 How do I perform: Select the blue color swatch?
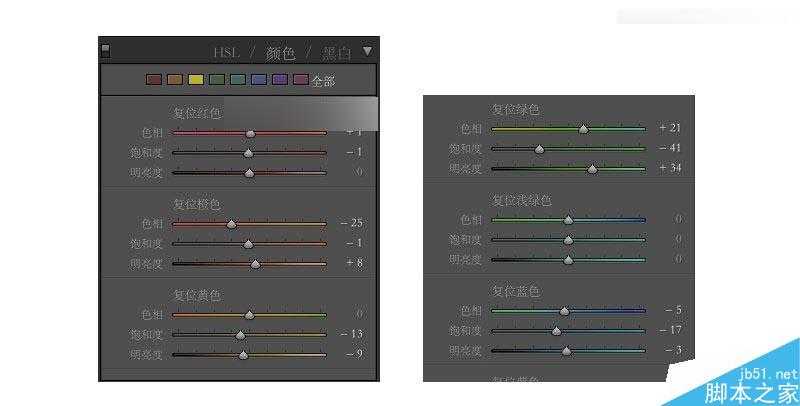point(259,79)
